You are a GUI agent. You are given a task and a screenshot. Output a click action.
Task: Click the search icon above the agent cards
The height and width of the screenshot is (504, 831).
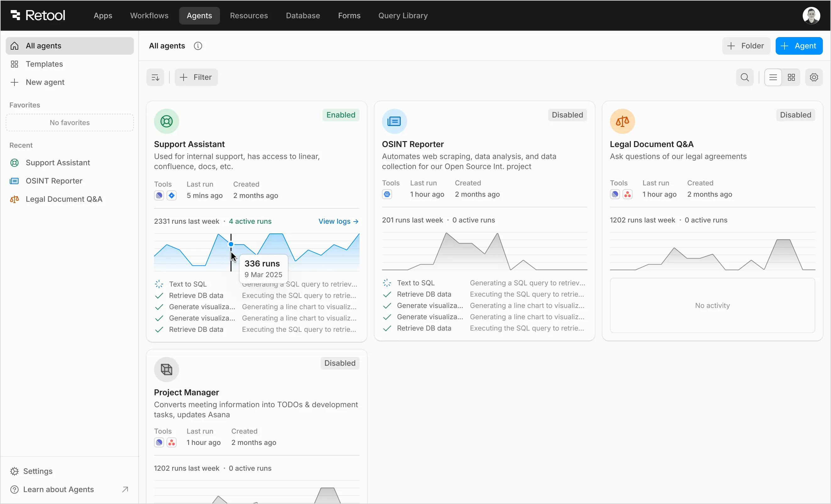pyautogui.click(x=745, y=77)
